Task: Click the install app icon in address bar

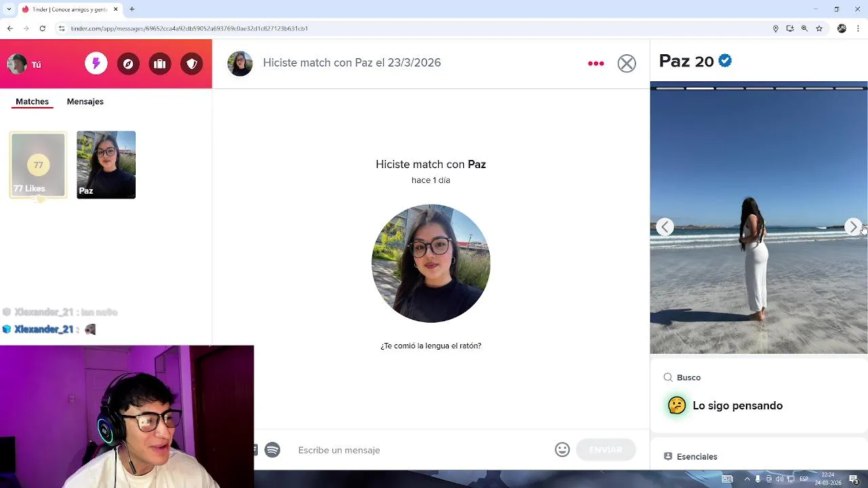Action: coord(790,28)
